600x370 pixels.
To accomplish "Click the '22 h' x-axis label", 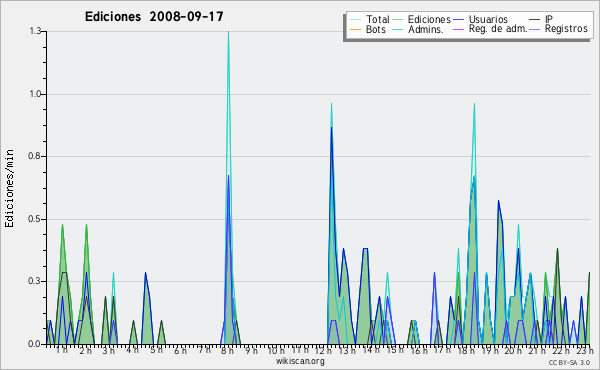I will click(561, 350).
